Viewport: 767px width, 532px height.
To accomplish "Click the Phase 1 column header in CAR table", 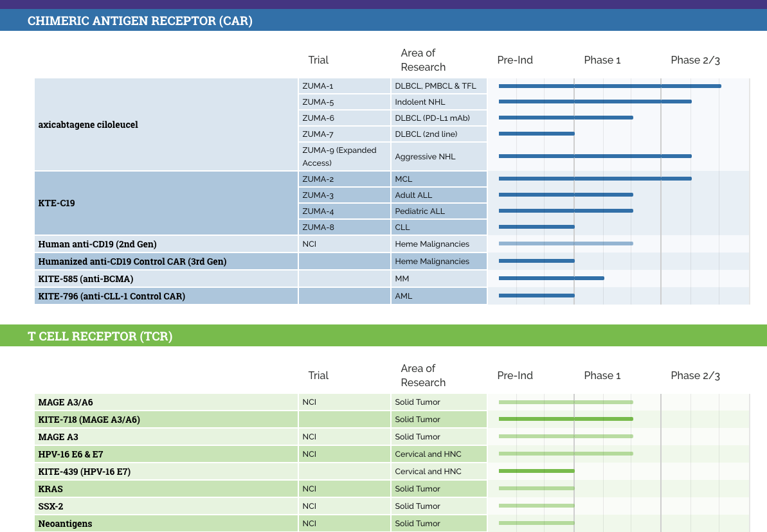I will 602,60.
